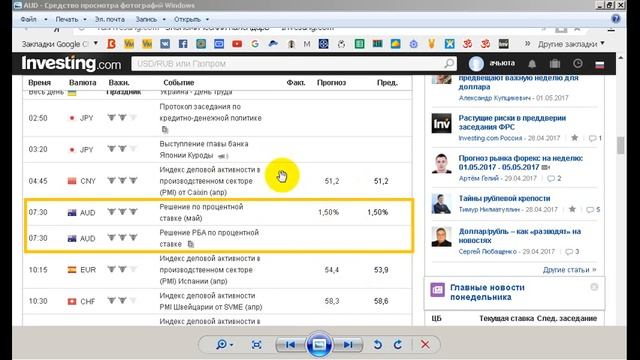Viewport: 640px width, 360px height.
Task: Click the Swiss SVME PMI event at 10:30
Action: (x=211, y=301)
